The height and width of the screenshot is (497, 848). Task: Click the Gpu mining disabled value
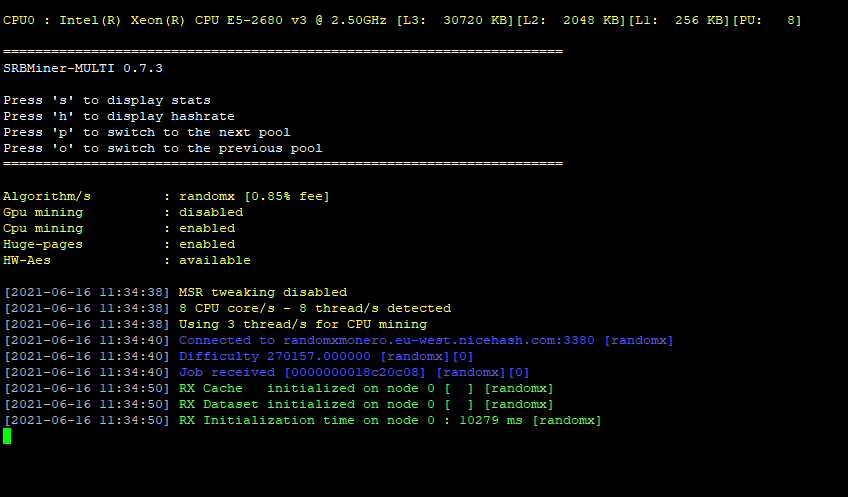(211, 212)
